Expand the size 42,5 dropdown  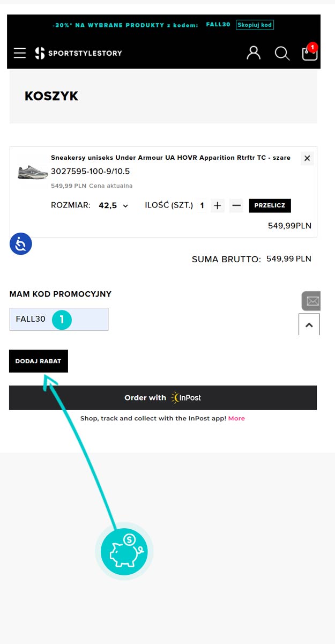coord(114,205)
